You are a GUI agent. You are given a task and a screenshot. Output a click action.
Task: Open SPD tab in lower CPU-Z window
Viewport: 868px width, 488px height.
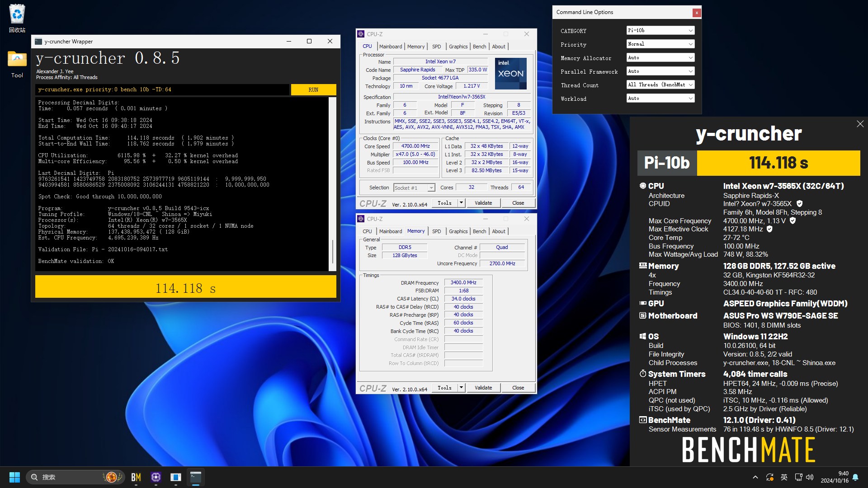[436, 231]
